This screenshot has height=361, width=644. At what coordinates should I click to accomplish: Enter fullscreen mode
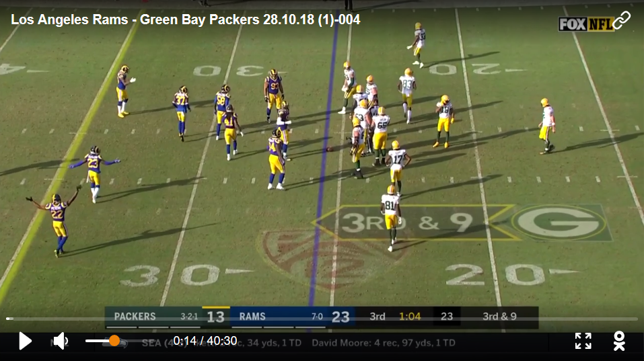coord(583,341)
